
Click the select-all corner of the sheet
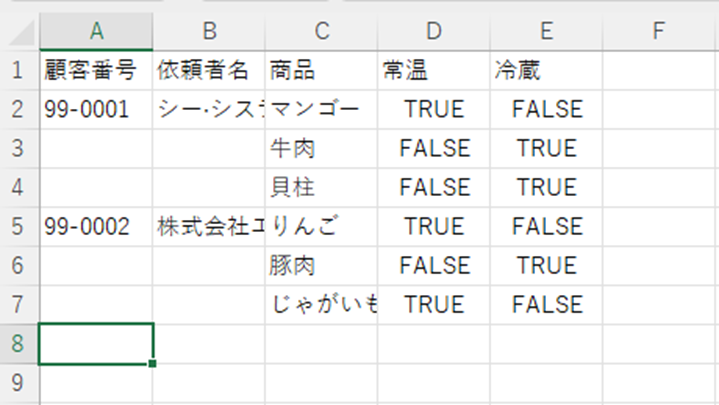[19, 31]
